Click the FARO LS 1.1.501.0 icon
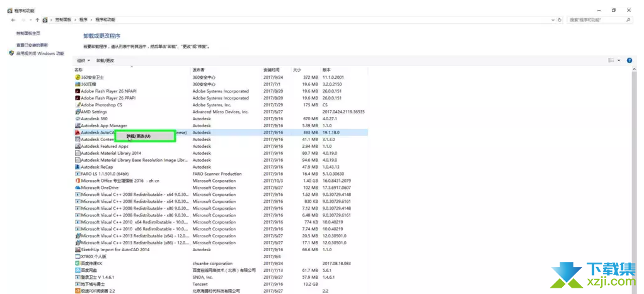The width and height of the screenshot is (644, 294). click(x=78, y=174)
